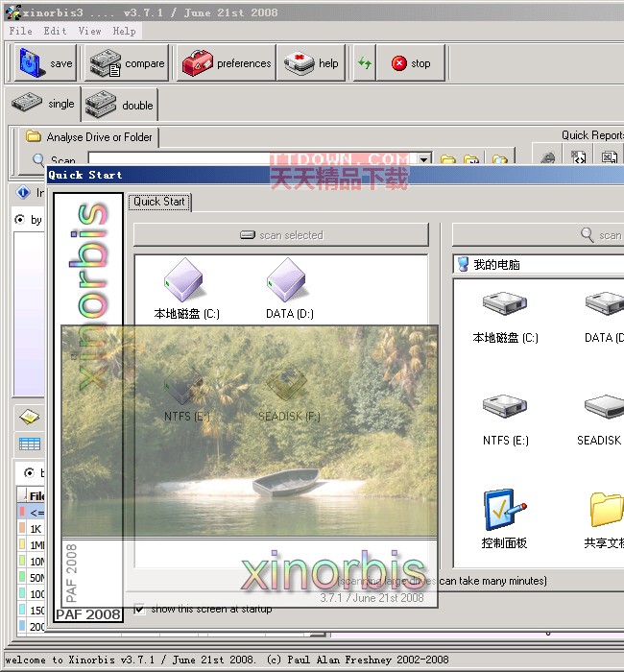Select NTFS (E:) grey drive in right list
The height and width of the screenshot is (672, 624).
tap(505, 420)
